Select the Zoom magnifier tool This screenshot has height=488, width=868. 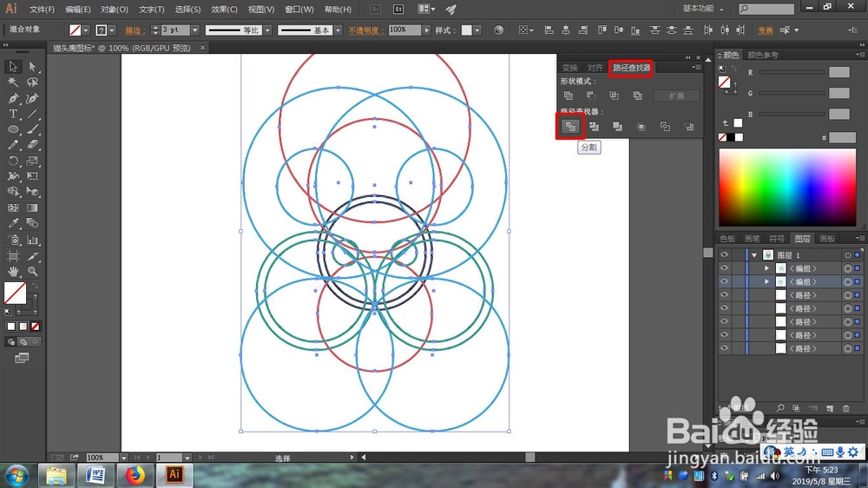[32, 272]
